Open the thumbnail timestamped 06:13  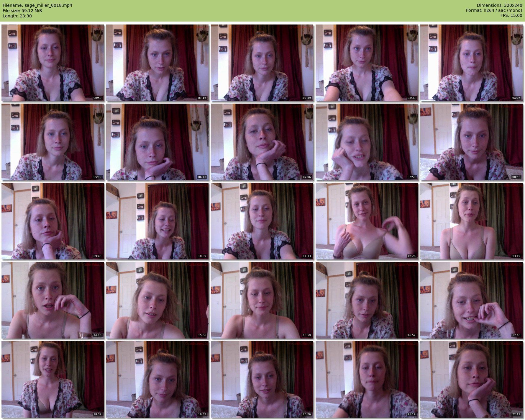(x=157, y=142)
